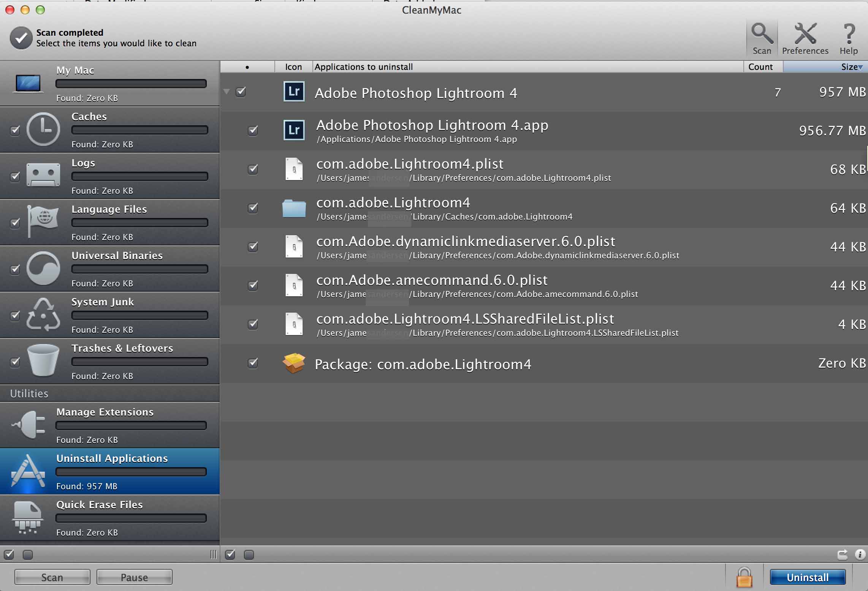This screenshot has height=591, width=868.
Task: Click the Lightroom 4.app Lr icon
Action: [294, 130]
